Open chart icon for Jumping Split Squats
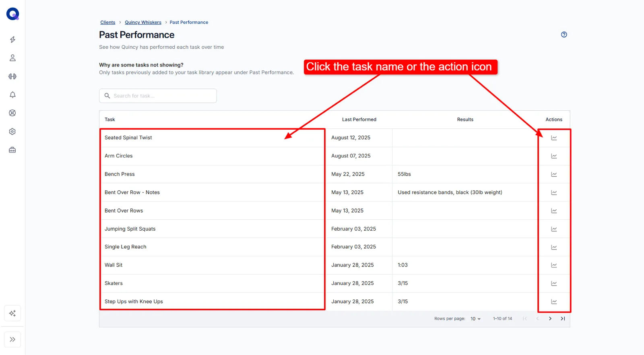The width and height of the screenshot is (644, 355). click(554, 229)
